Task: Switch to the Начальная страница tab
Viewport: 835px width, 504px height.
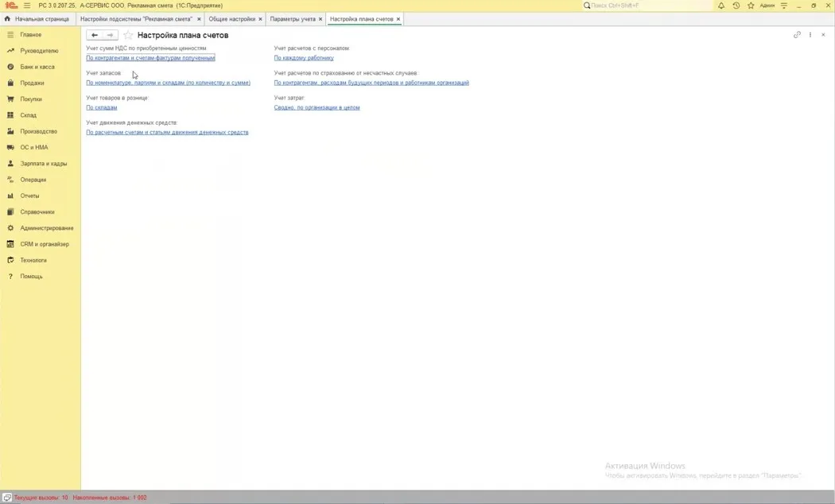Action: [37, 18]
